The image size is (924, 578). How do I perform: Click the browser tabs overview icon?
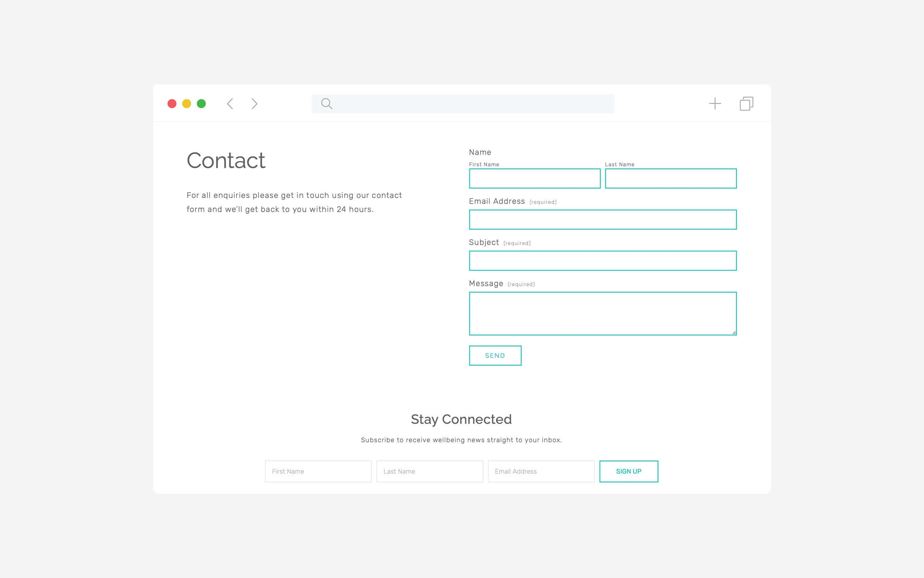(746, 102)
